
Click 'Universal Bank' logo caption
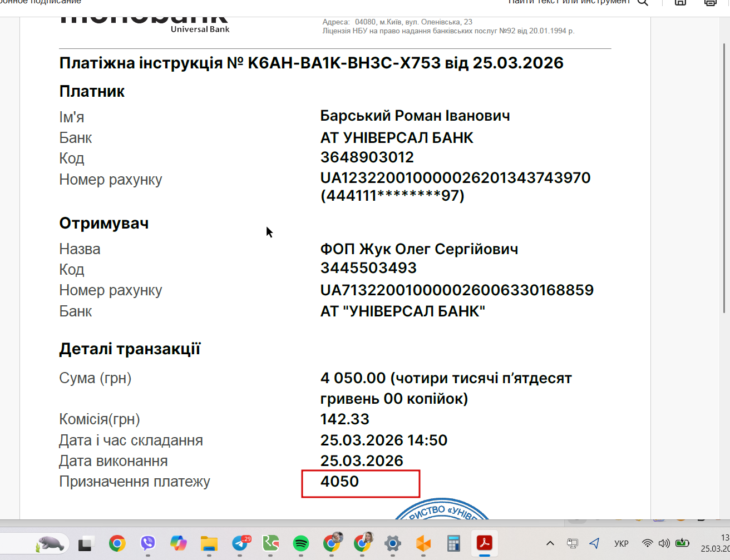200,29
